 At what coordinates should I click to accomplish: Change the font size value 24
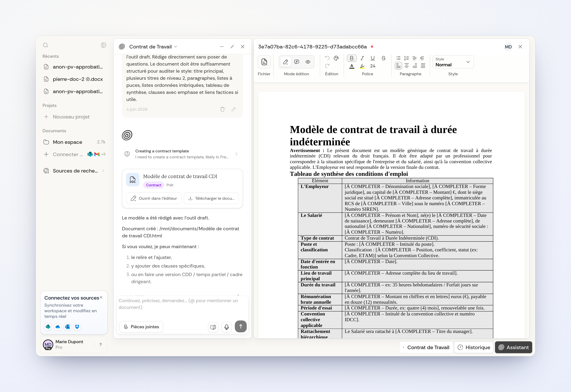tap(373, 66)
